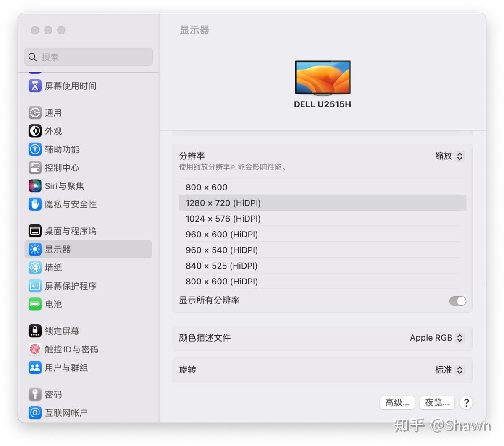Viewport: 504px width, 446px height.
Task: Click the 高级... (Advanced) button
Action: [x=396, y=402]
